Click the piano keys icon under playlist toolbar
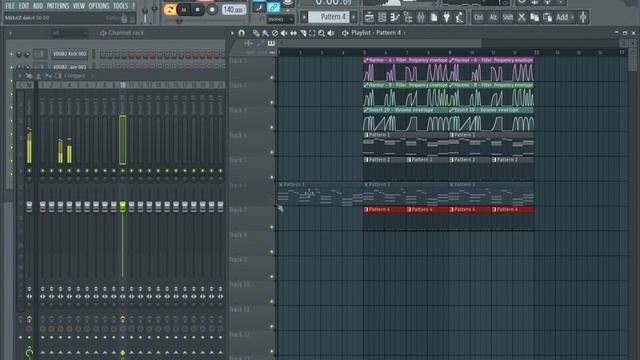This screenshot has width=640, height=360. (x=271, y=43)
